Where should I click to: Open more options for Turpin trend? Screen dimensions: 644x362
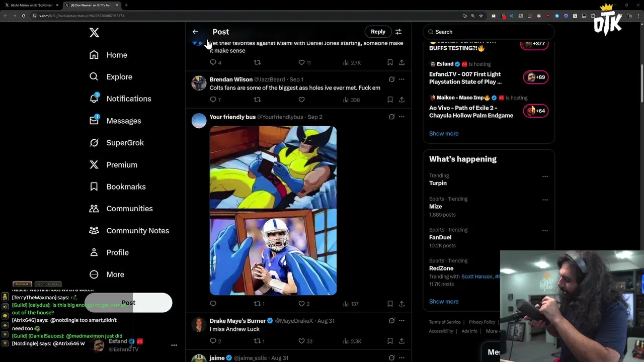pyautogui.click(x=545, y=176)
